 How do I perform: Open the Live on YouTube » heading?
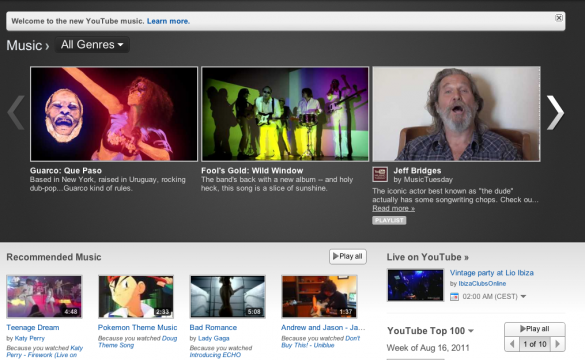click(428, 257)
